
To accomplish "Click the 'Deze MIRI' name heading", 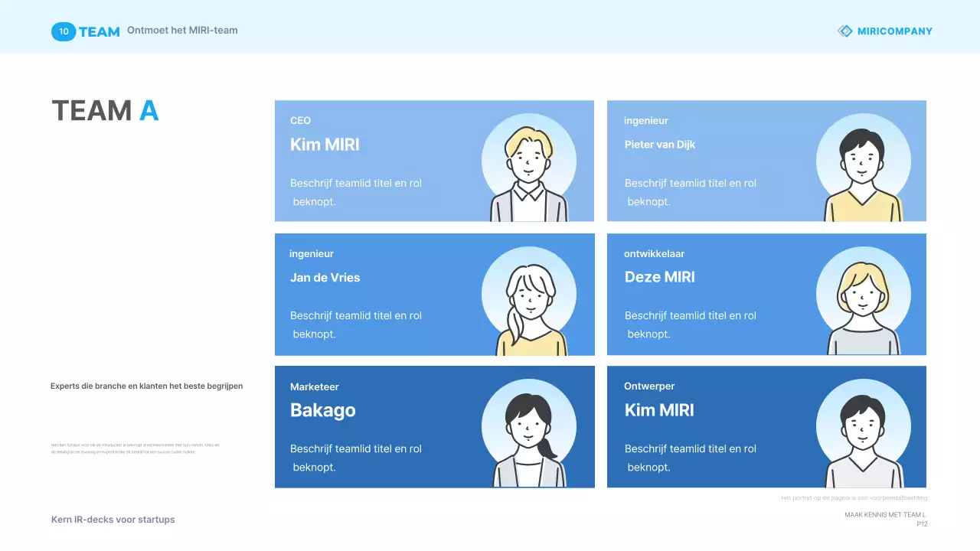I will (659, 277).
